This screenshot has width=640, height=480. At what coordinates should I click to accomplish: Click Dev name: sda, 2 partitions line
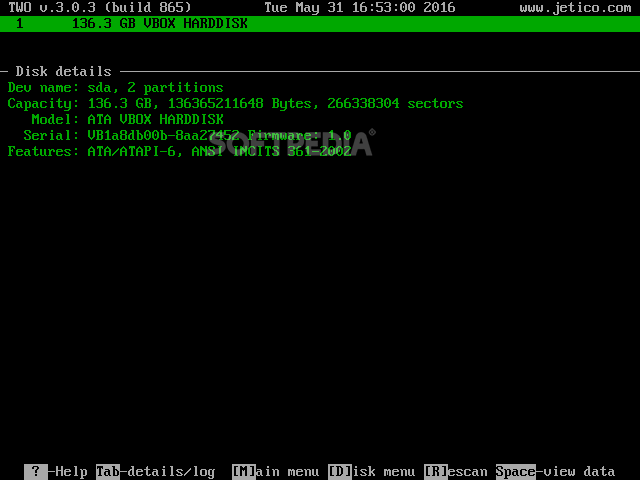point(116,87)
